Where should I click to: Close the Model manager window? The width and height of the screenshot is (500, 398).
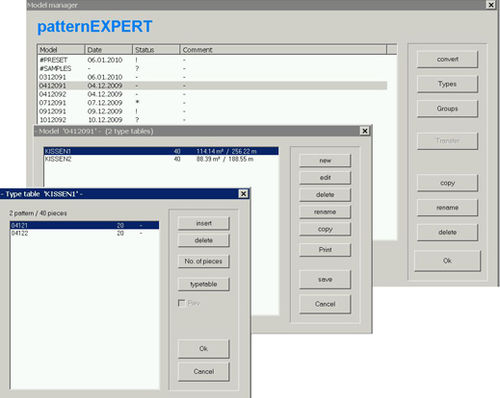click(491, 5)
